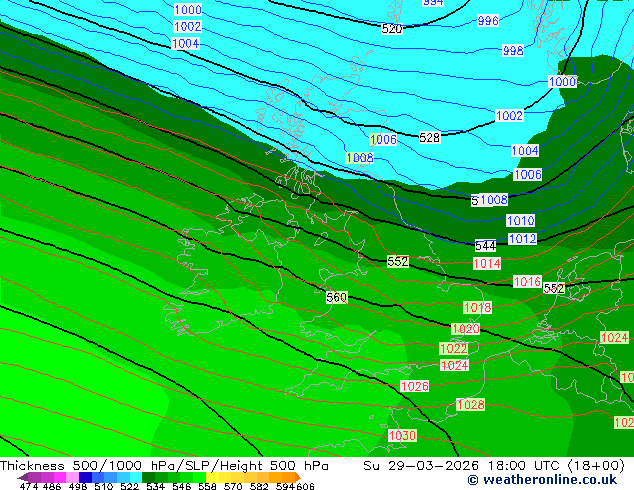
Task: Select the red 1030 isobar label
Action: click(402, 436)
